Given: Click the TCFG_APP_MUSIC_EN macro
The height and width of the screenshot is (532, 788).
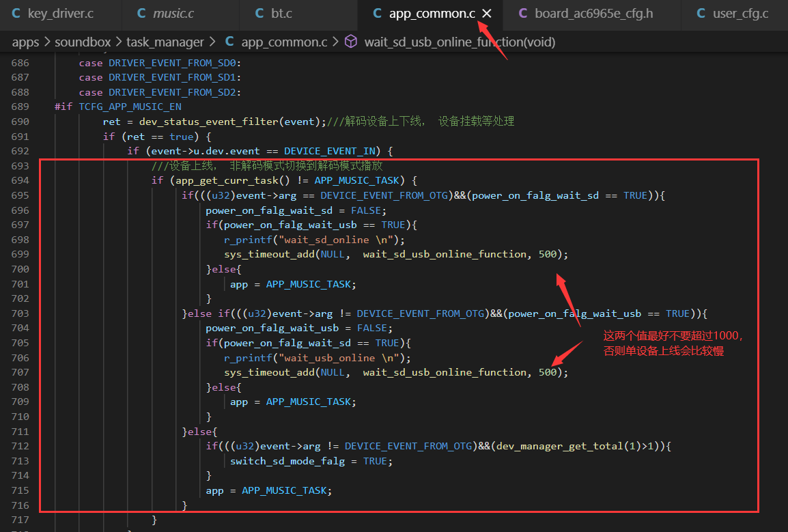Looking at the screenshot, I should (130, 107).
